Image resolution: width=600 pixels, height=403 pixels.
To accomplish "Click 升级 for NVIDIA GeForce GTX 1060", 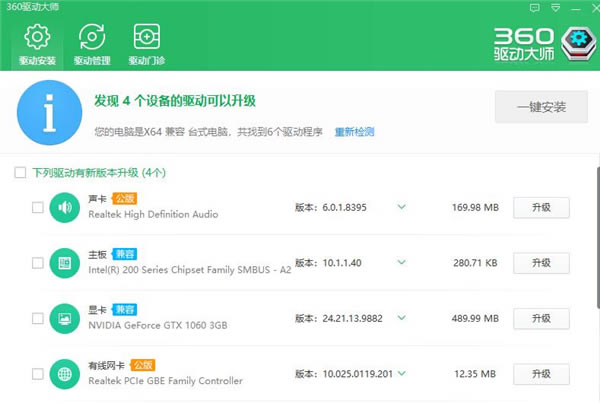I will point(541,318).
